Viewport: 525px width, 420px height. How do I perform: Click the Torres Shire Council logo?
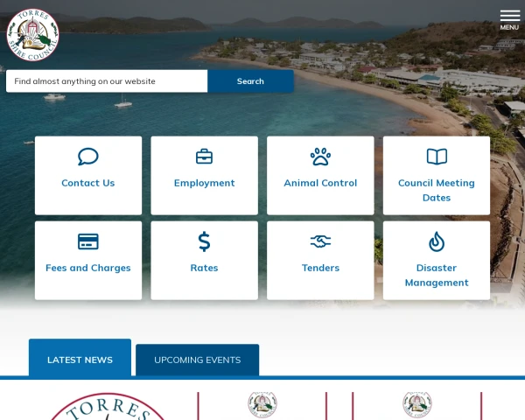[x=33, y=35]
